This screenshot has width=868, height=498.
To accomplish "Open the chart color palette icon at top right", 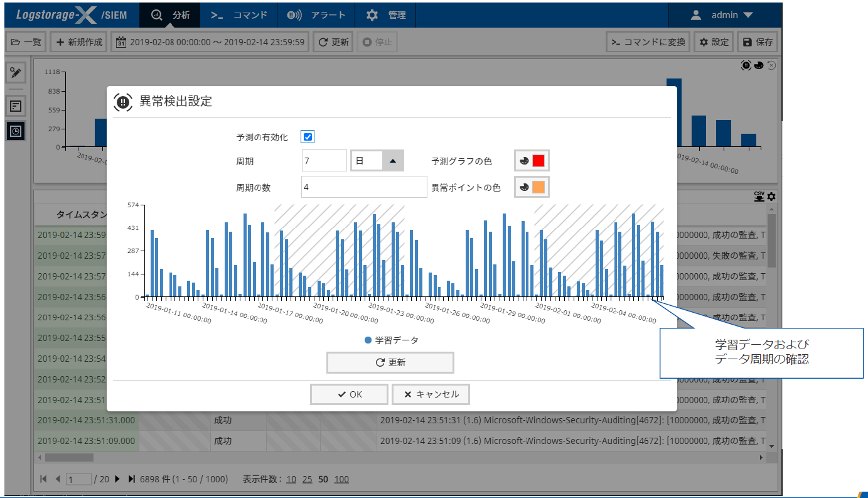I will click(758, 65).
